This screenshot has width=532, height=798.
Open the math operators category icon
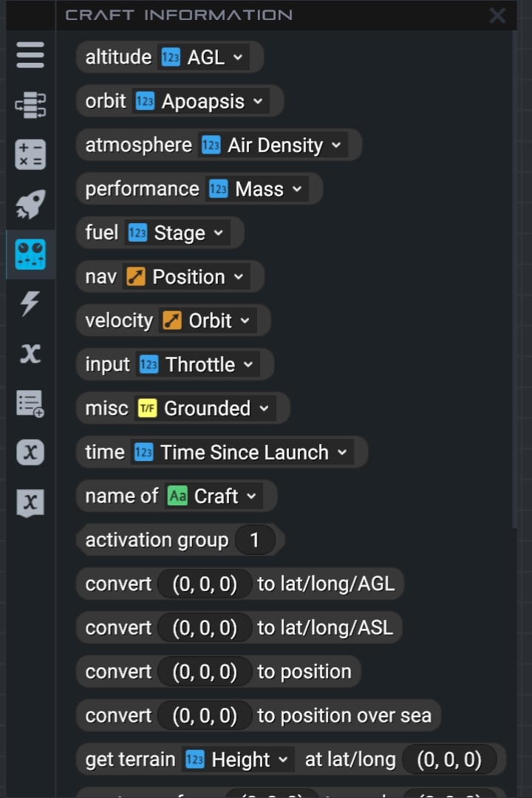tap(30, 154)
